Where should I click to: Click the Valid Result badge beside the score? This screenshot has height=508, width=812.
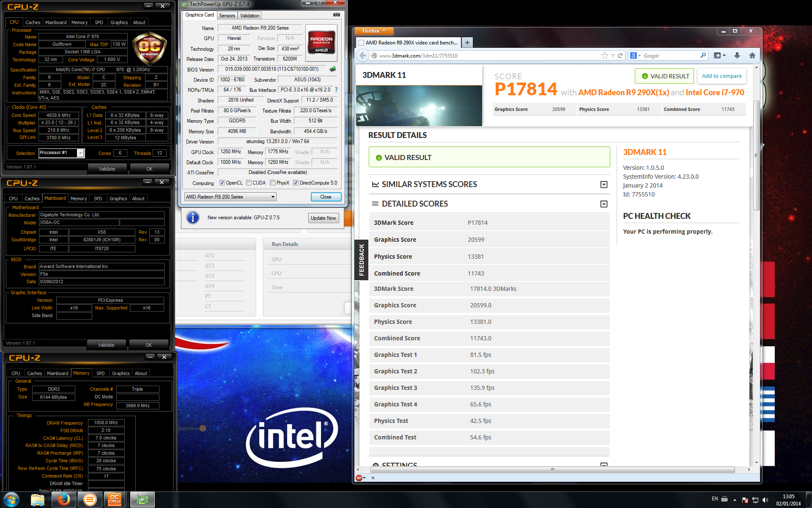(664, 76)
